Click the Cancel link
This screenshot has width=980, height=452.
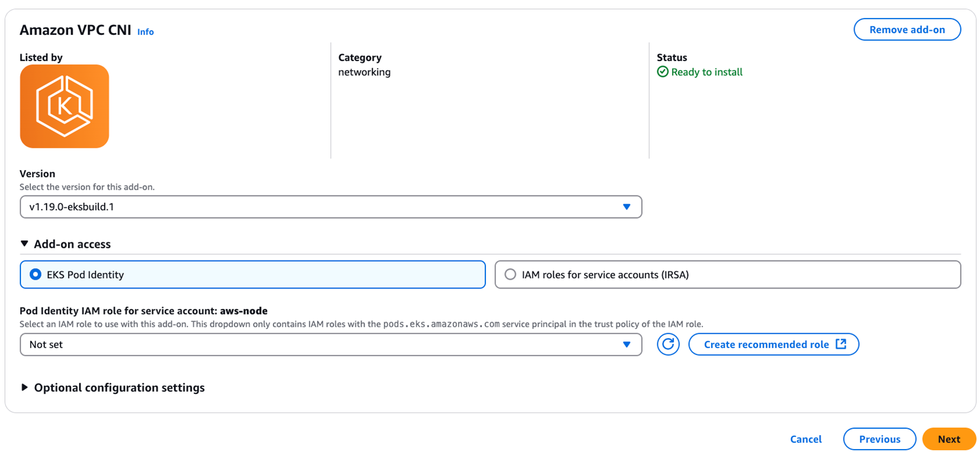point(806,439)
